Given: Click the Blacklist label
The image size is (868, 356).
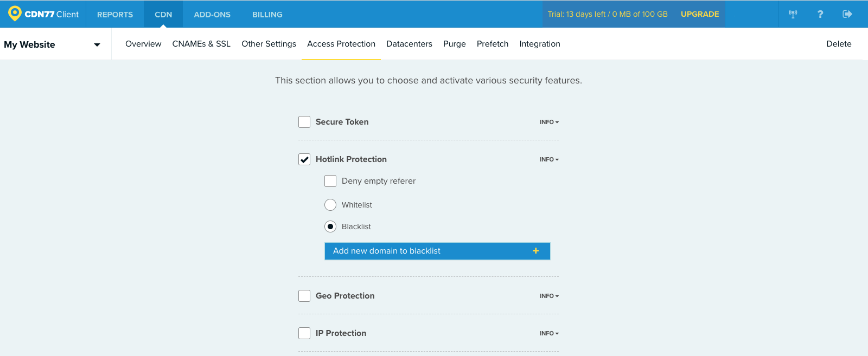Looking at the screenshot, I should (x=356, y=226).
